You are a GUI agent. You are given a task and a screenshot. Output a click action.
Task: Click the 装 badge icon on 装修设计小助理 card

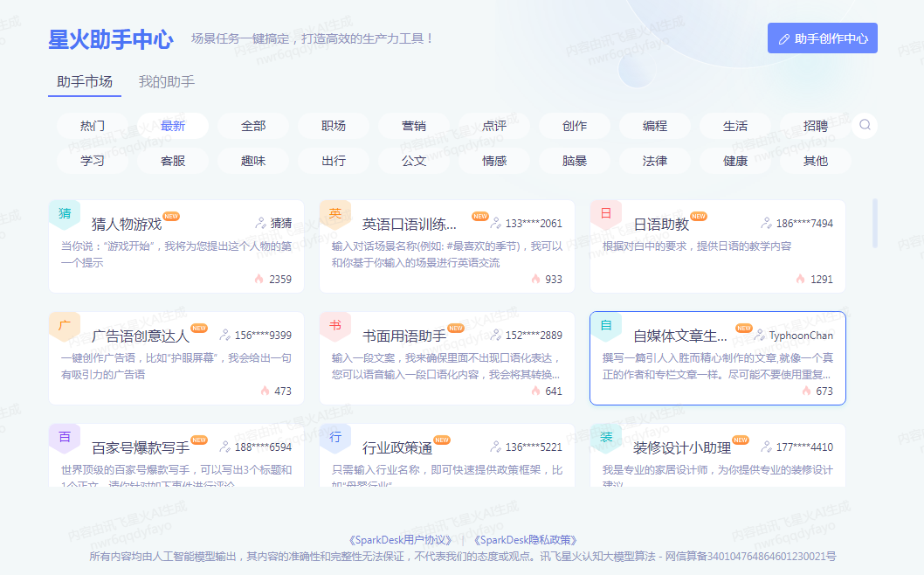pos(606,437)
